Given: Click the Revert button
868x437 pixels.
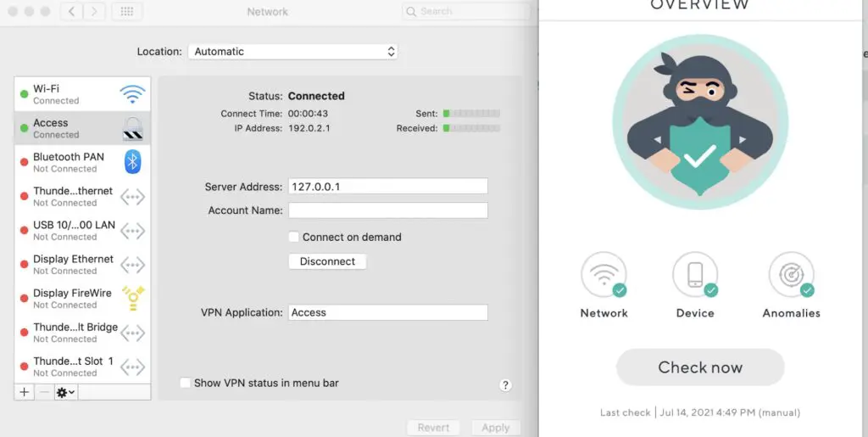Looking at the screenshot, I should pyautogui.click(x=433, y=428).
